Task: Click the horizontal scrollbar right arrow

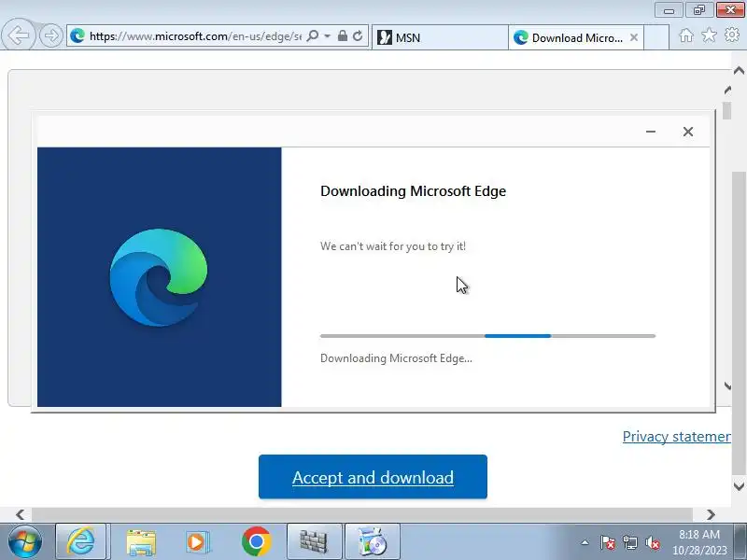Action: click(711, 514)
